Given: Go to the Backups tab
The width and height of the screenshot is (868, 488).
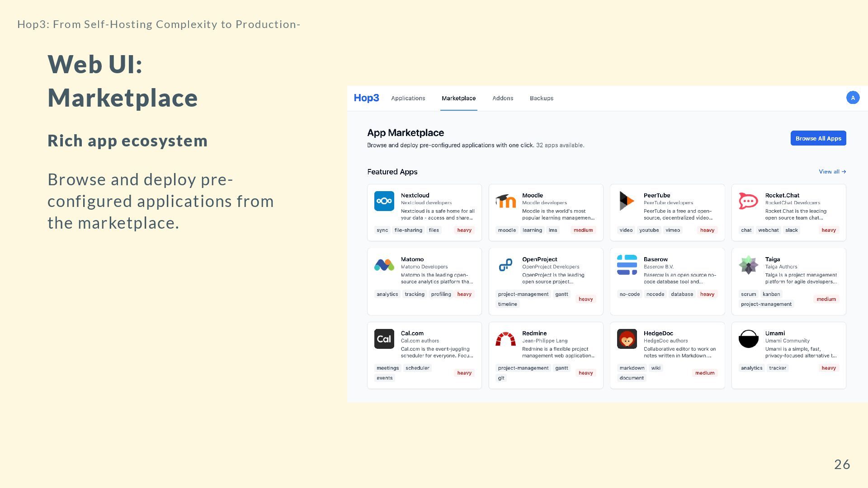Looking at the screenshot, I should tap(541, 98).
